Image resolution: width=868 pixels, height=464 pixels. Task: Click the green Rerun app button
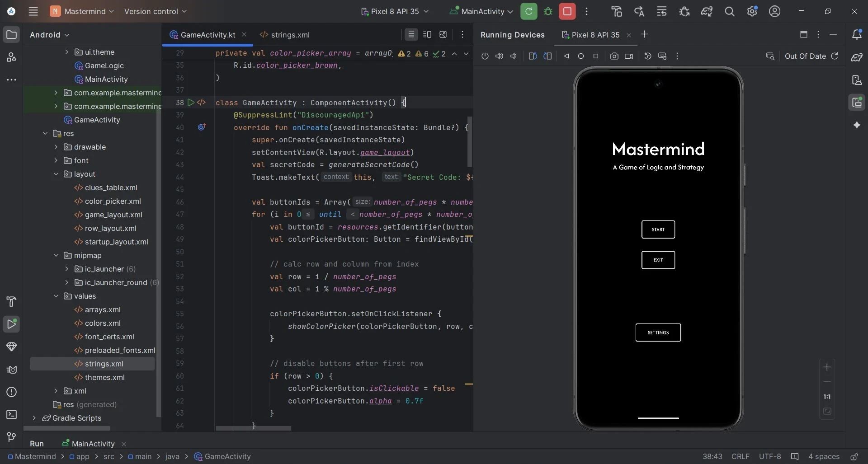click(x=528, y=11)
